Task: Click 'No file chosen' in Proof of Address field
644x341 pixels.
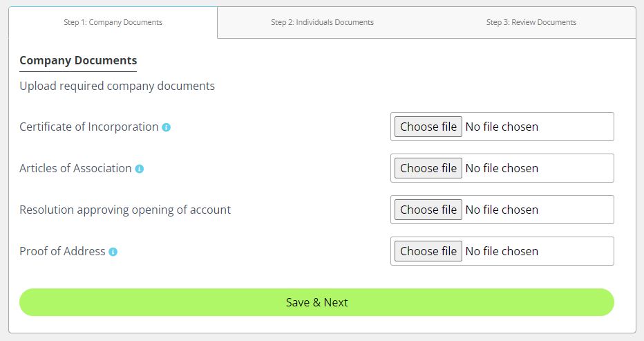Action: [x=502, y=251]
